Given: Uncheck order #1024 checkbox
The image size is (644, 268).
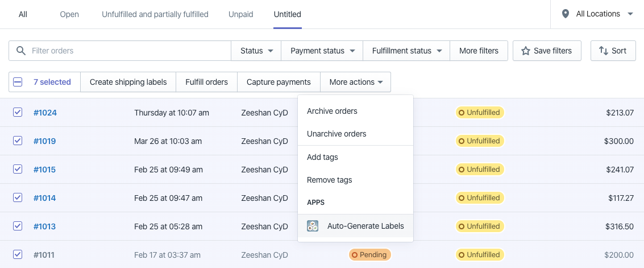Looking at the screenshot, I should [x=18, y=112].
